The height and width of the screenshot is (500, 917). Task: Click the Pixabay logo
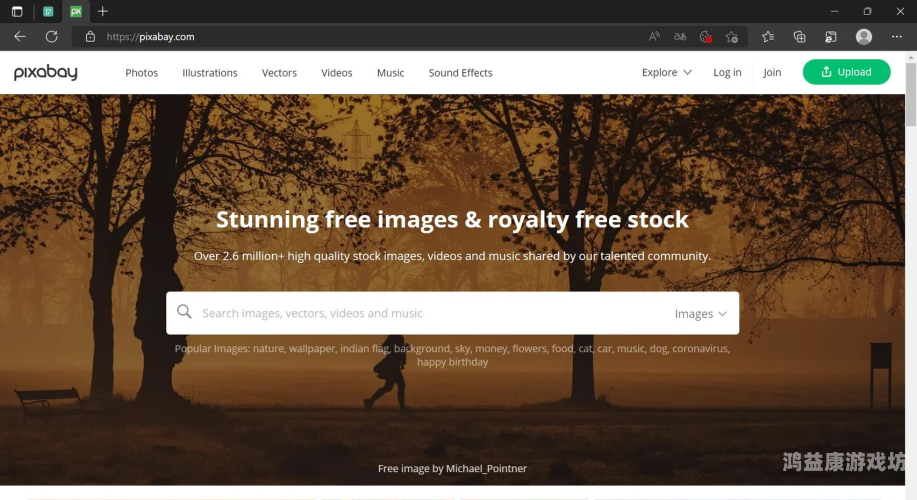click(46, 73)
